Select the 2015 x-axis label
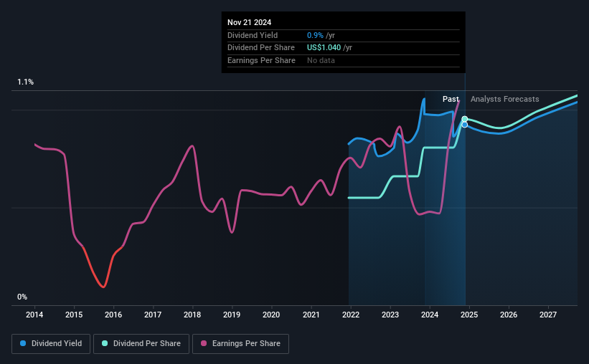 74,315
